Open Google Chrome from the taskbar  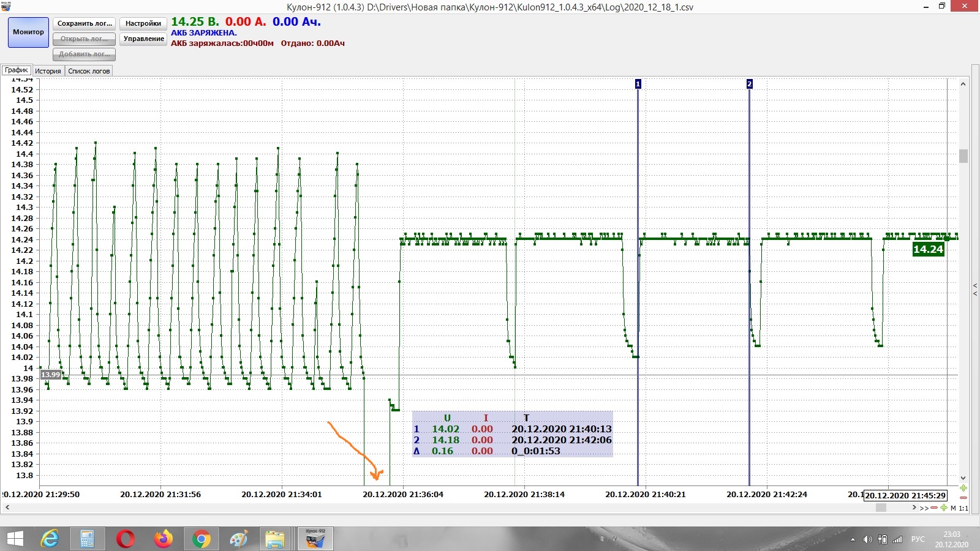point(200,539)
